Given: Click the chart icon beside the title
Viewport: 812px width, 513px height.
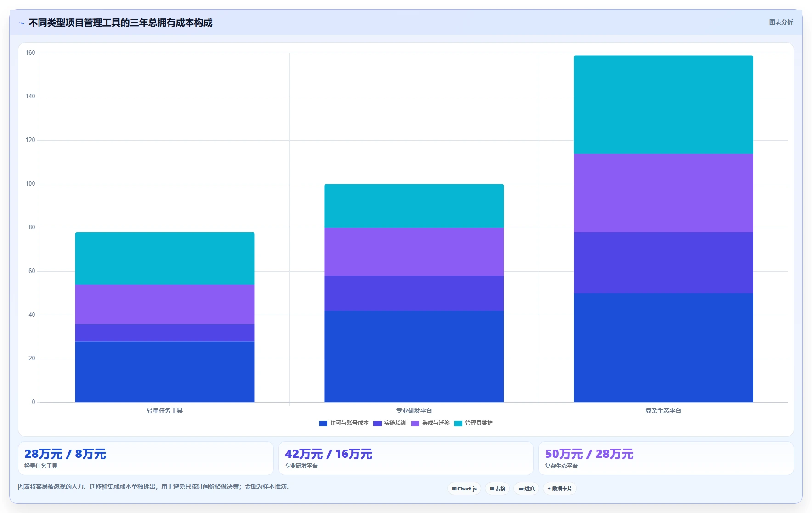Looking at the screenshot, I should click(x=22, y=23).
